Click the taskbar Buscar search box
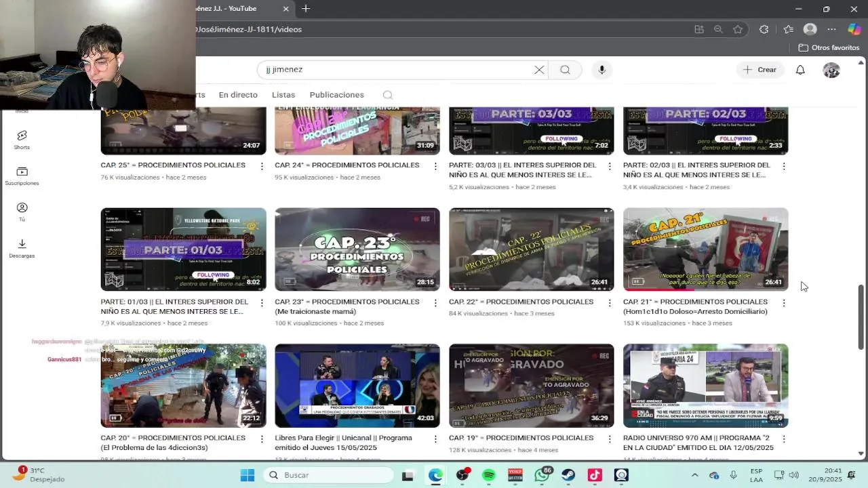This screenshot has height=488, width=868. point(327,475)
